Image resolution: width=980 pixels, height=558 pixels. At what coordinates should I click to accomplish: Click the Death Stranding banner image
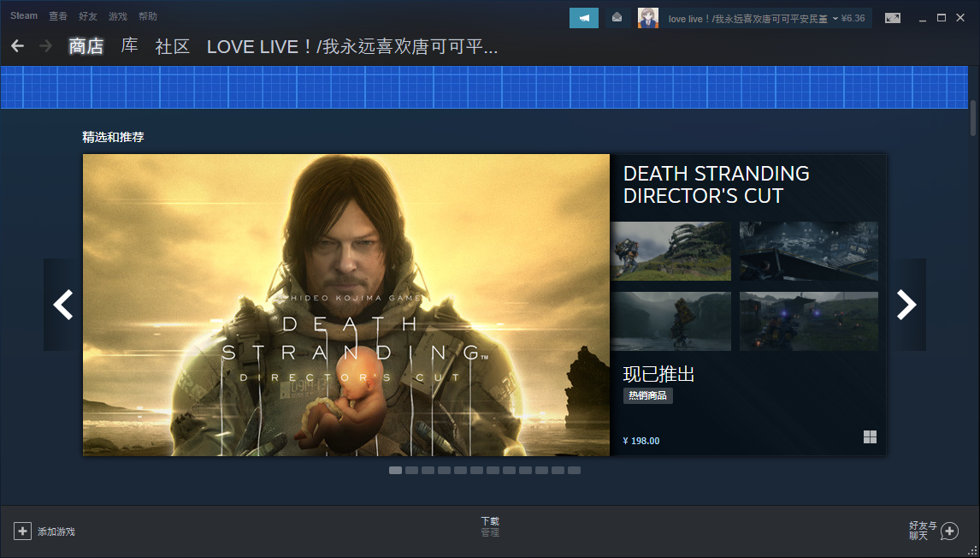pyautogui.click(x=346, y=305)
